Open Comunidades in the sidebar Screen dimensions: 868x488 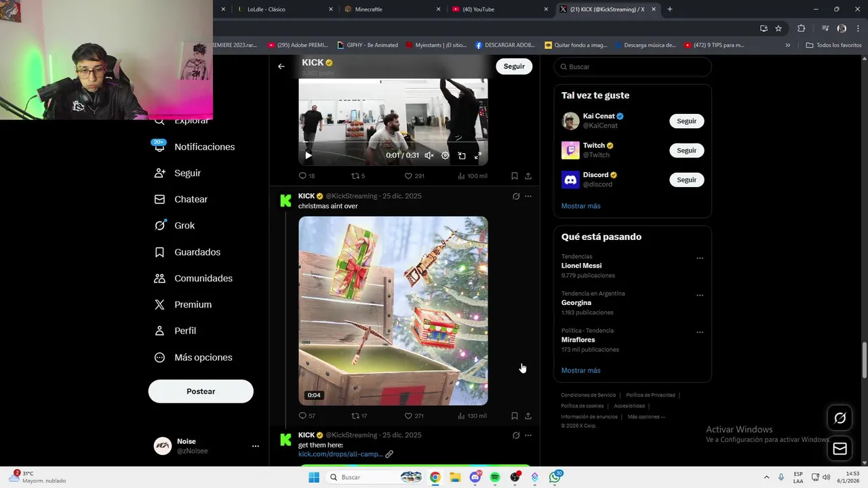pos(193,279)
